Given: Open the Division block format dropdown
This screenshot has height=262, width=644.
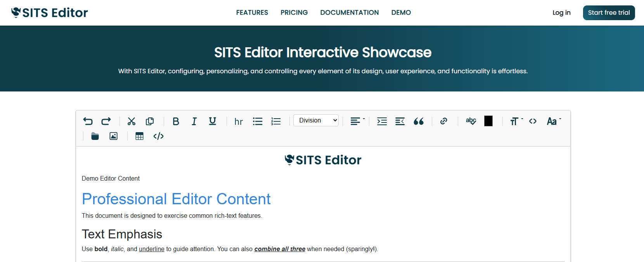Looking at the screenshot, I should coord(316,121).
